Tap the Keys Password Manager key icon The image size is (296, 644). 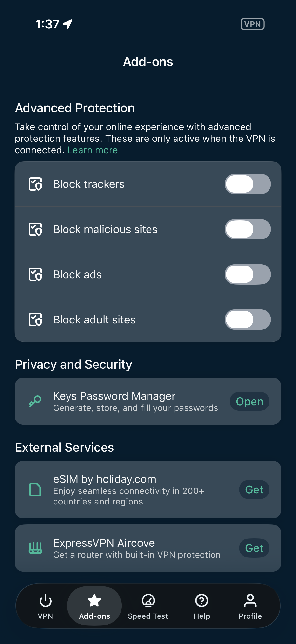(x=35, y=401)
